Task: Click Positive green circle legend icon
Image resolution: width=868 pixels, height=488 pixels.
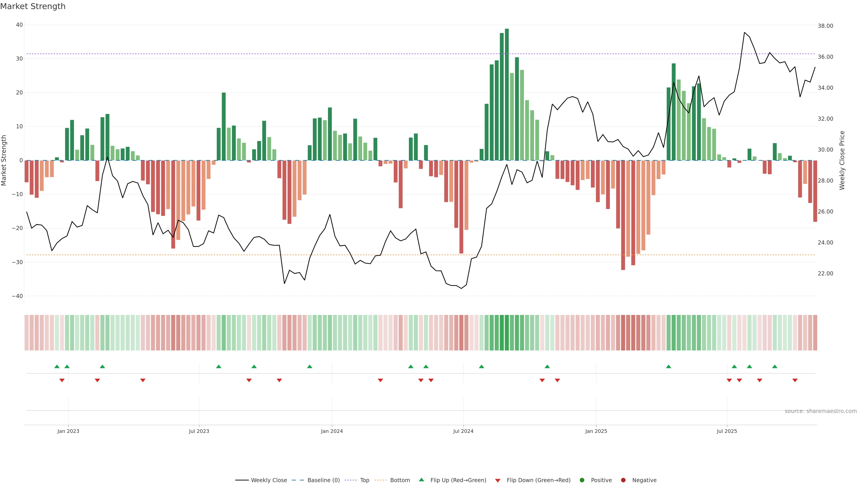Action: (582, 480)
